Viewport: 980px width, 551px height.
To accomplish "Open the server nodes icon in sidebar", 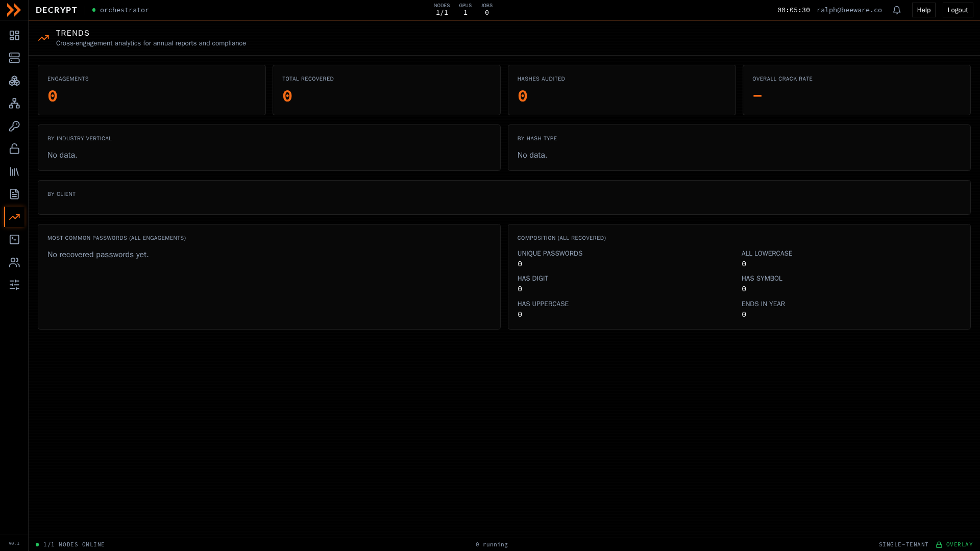I will (14, 58).
